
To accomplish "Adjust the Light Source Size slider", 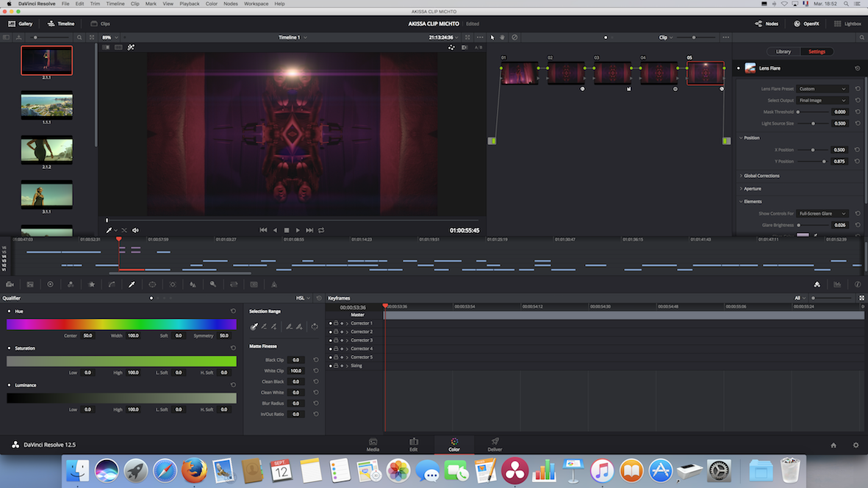I will 813,123.
